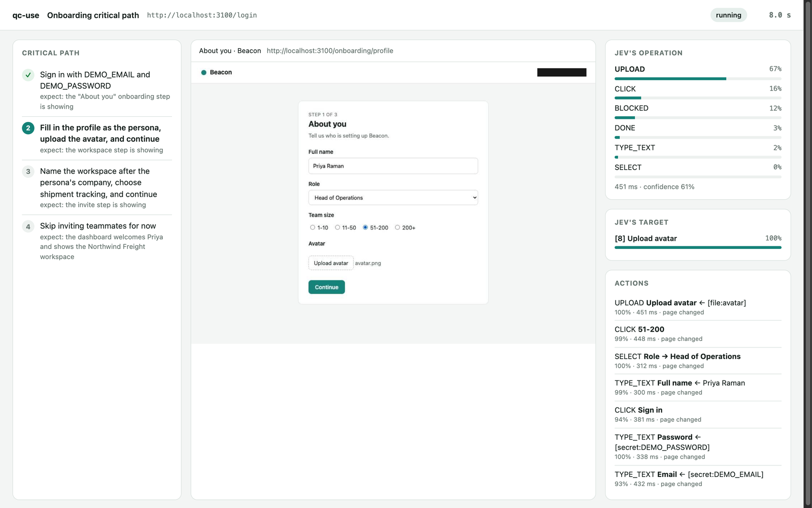
Task: Select the 200+ team size radio
Action: coord(397,228)
